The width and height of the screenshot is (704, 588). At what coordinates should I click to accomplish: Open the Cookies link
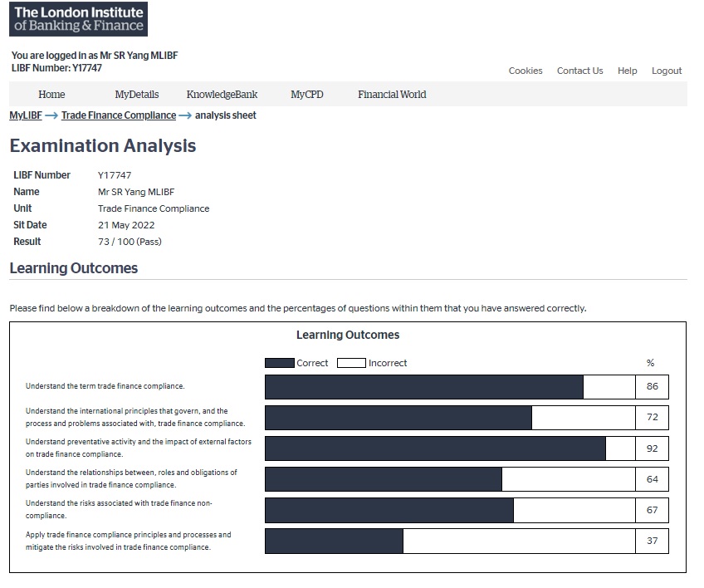526,71
